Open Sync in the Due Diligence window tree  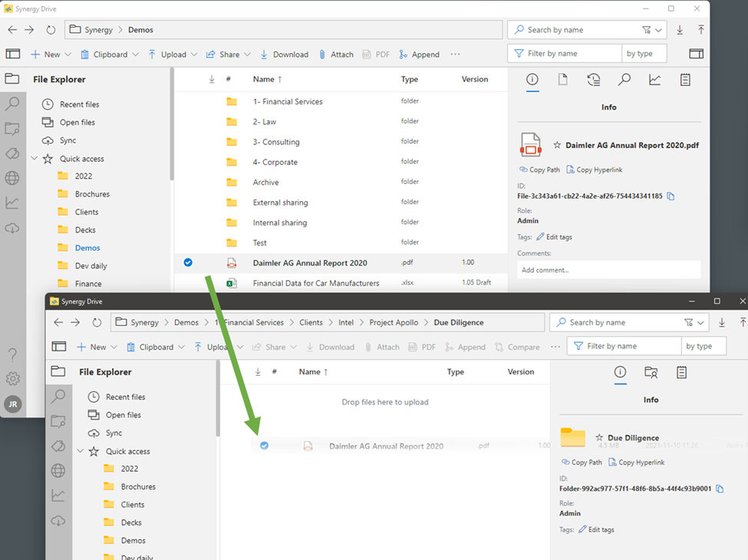[x=105, y=433]
